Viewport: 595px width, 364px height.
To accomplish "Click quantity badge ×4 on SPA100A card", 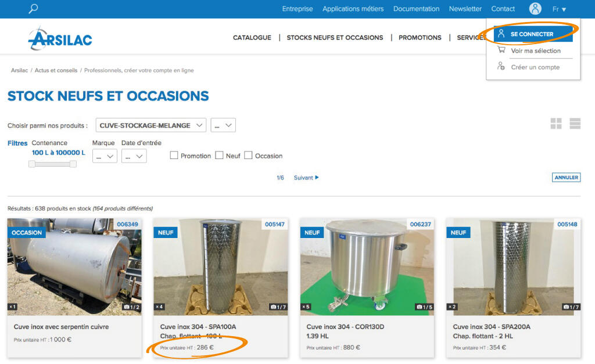I will coord(159,307).
